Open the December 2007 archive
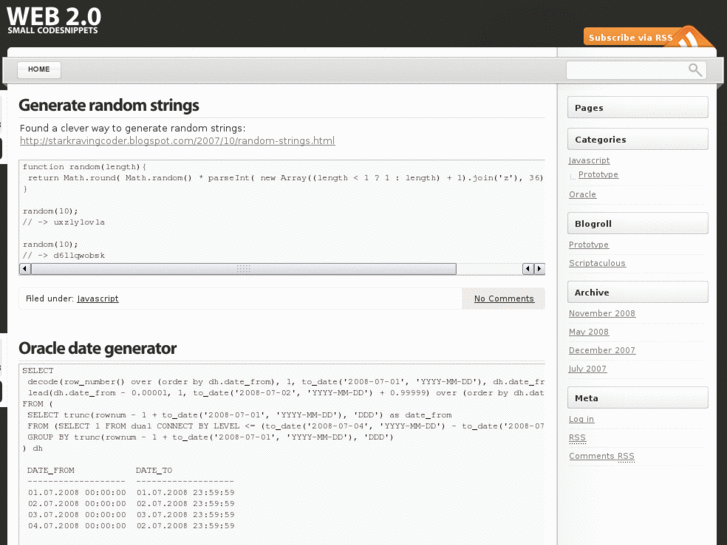 tap(602, 350)
